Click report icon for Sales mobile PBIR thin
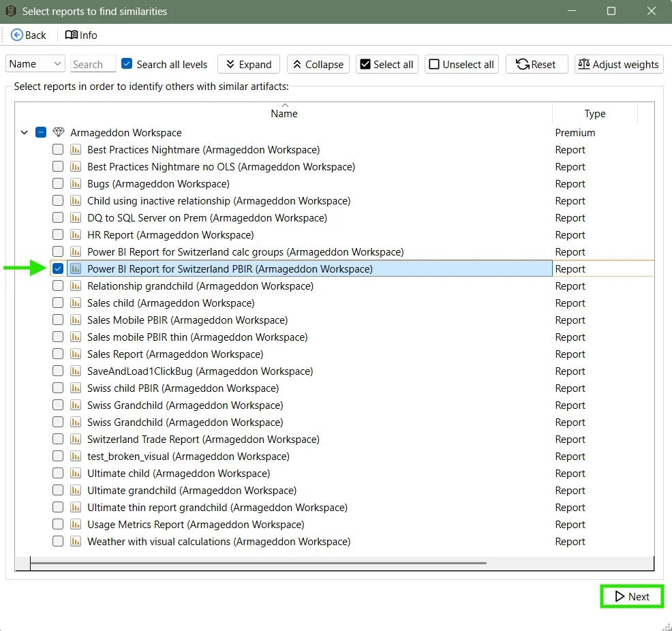The image size is (672, 631). pyautogui.click(x=76, y=337)
